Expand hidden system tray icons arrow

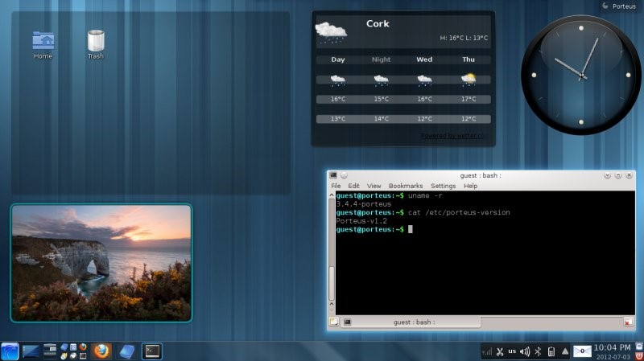pyautogui.click(x=565, y=351)
